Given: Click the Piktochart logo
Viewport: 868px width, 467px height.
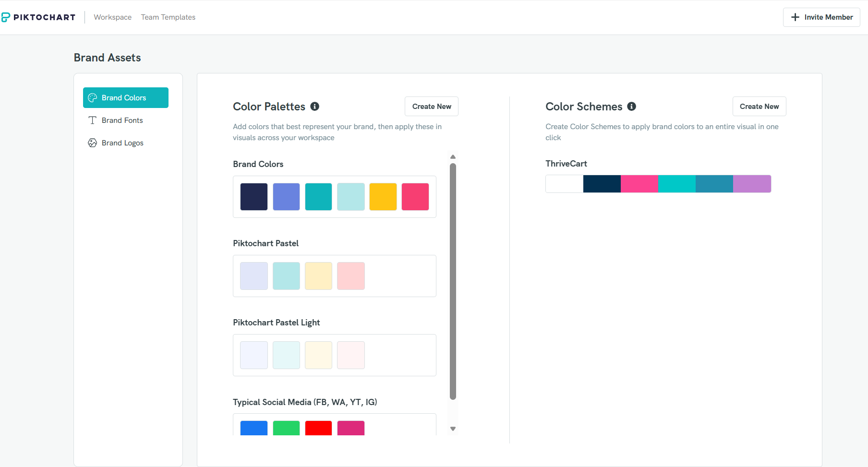Looking at the screenshot, I should 39,17.
